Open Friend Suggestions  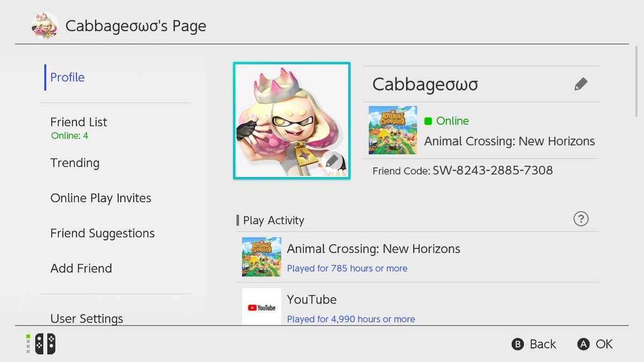click(103, 233)
